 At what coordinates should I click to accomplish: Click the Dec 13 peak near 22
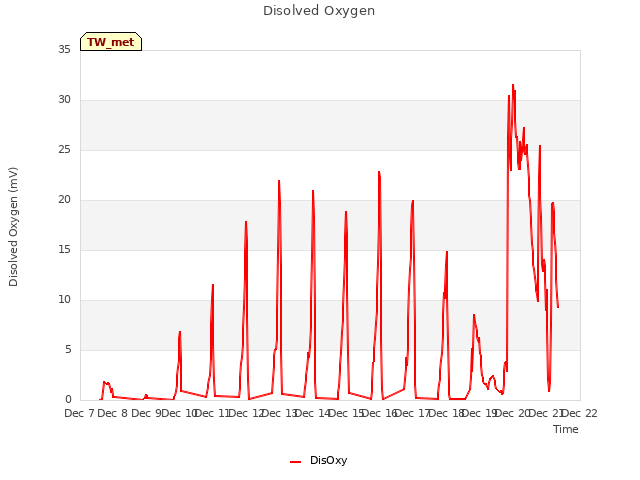click(x=279, y=181)
